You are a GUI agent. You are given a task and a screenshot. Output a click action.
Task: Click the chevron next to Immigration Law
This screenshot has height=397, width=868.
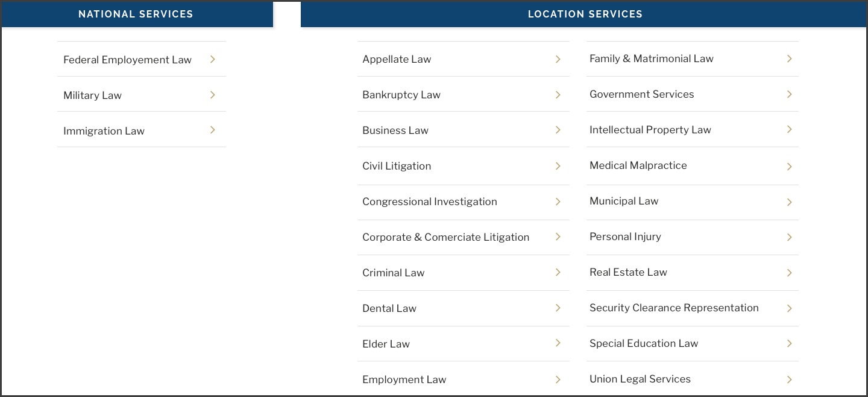click(x=213, y=130)
